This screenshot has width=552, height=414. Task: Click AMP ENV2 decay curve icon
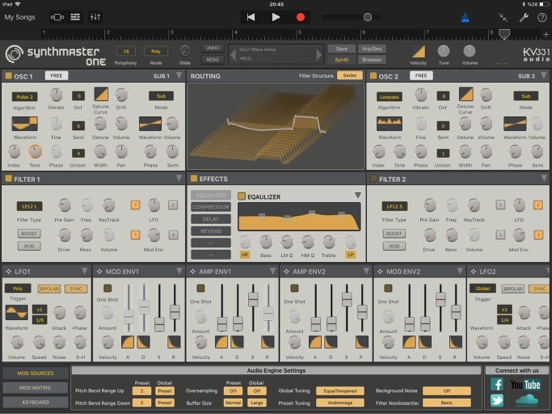click(x=331, y=342)
